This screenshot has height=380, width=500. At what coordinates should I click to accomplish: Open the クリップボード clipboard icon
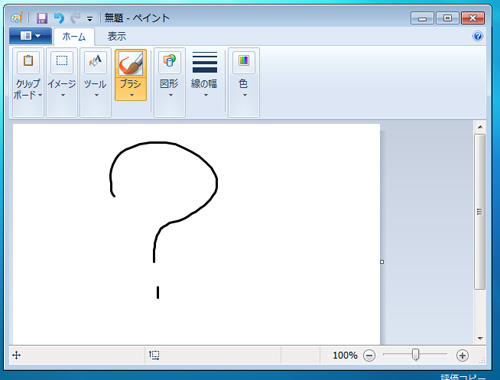(28, 62)
